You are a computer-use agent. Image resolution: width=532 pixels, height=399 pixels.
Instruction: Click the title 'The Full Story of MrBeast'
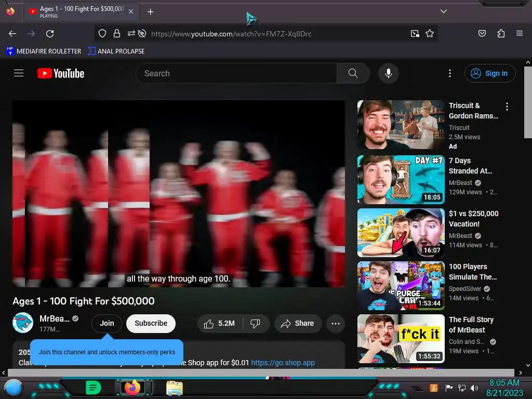(x=471, y=324)
